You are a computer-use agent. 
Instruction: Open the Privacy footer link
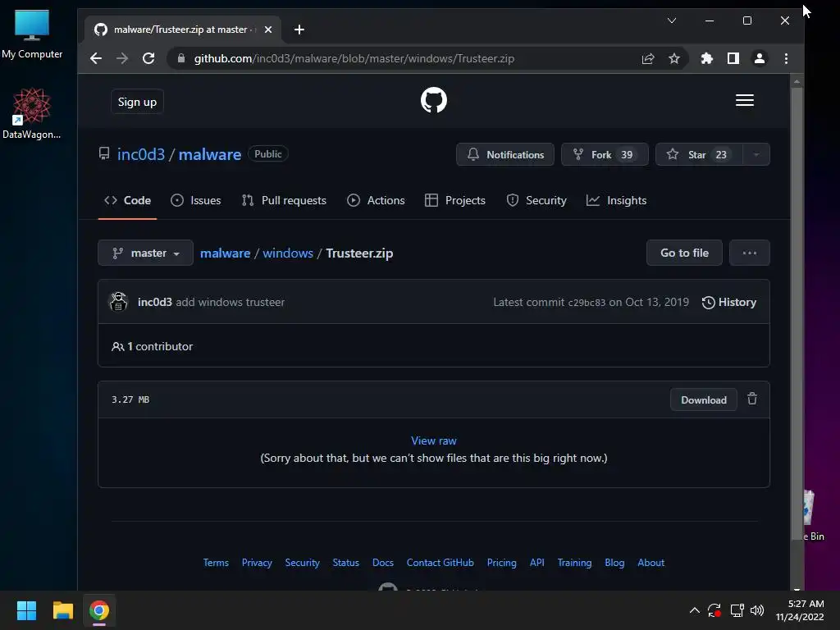(257, 563)
